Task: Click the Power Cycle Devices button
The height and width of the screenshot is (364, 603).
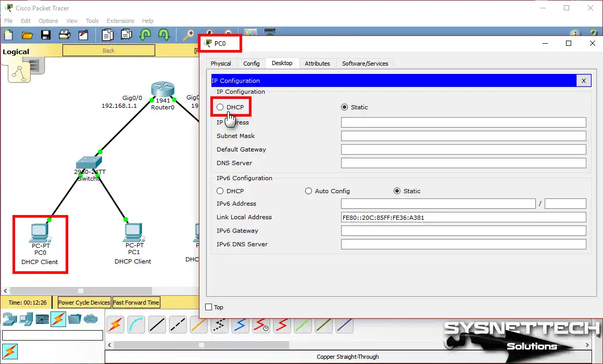Action: [84, 302]
